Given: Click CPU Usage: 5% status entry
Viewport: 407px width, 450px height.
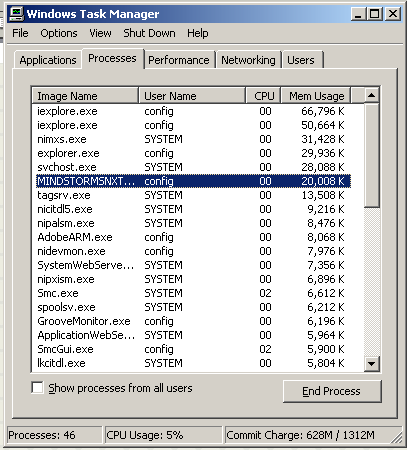Looking at the screenshot, I should pos(163,435).
